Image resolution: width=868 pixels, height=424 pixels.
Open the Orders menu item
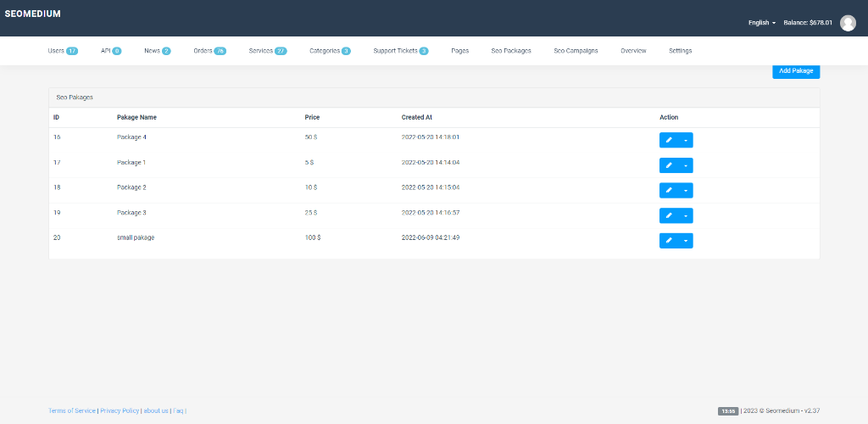pyautogui.click(x=210, y=51)
